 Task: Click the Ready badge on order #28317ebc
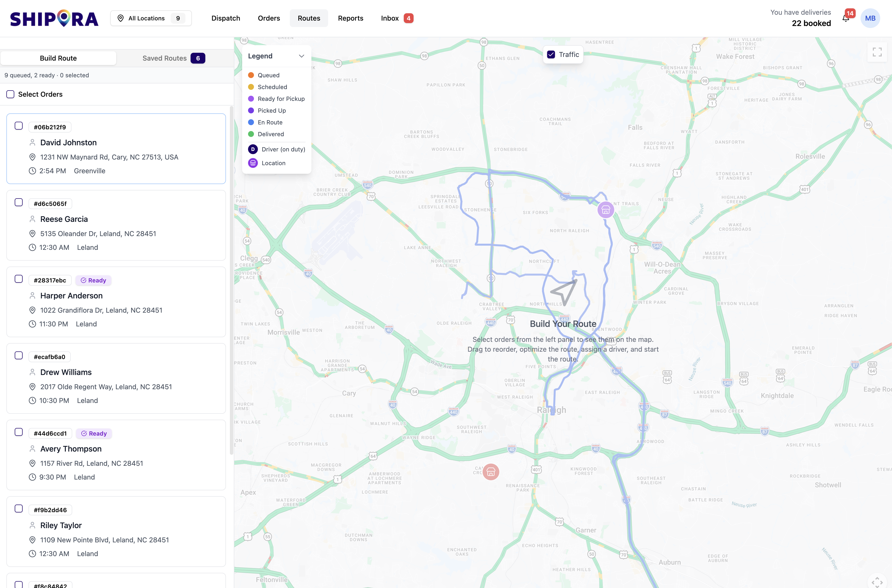pyautogui.click(x=93, y=281)
